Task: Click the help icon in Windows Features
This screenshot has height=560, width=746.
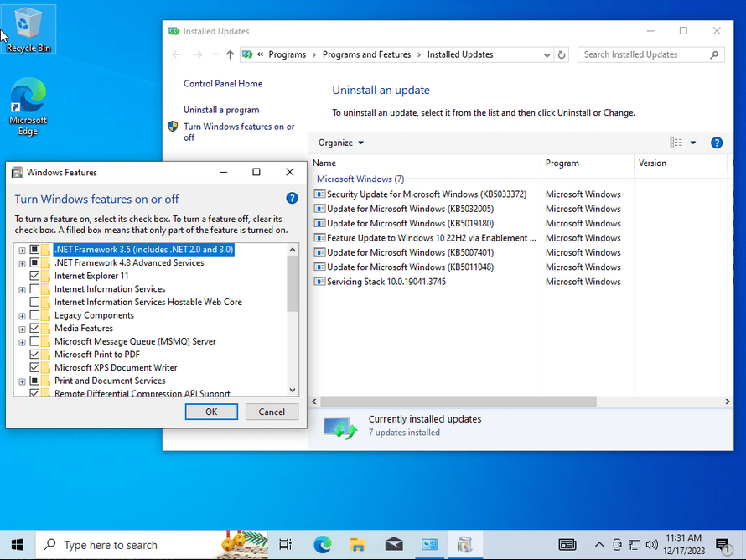Action: click(x=292, y=199)
